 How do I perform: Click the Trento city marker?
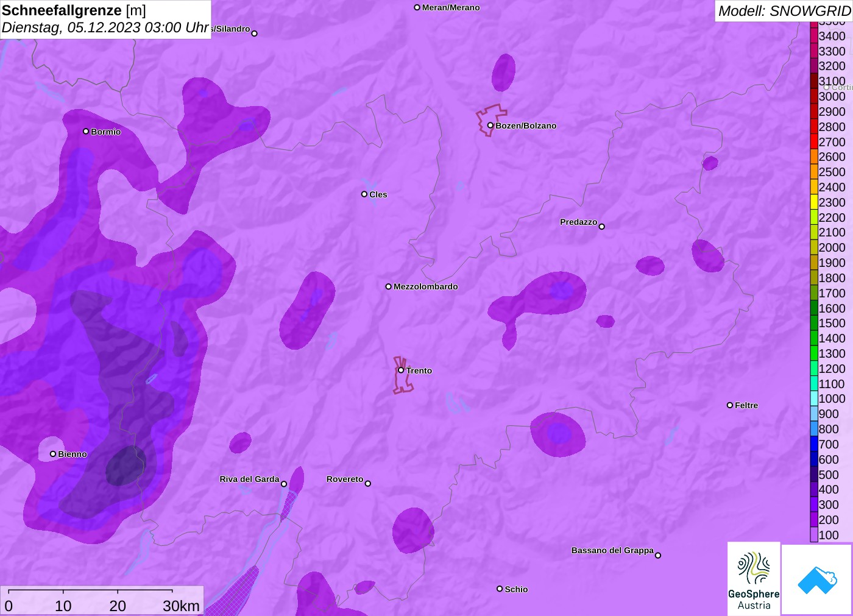pyautogui.click(x=401, y=370)
